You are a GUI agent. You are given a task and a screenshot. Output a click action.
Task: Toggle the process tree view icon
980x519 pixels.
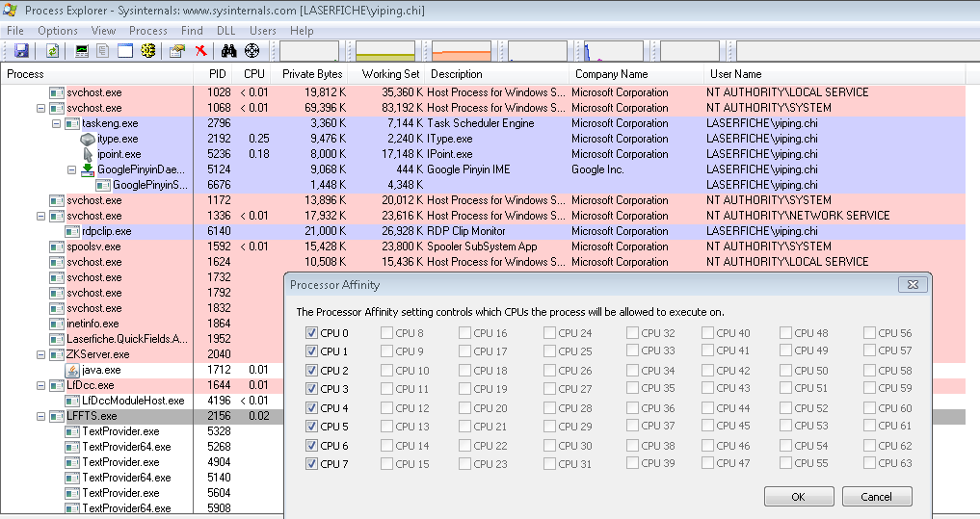(x=103, y=51)
